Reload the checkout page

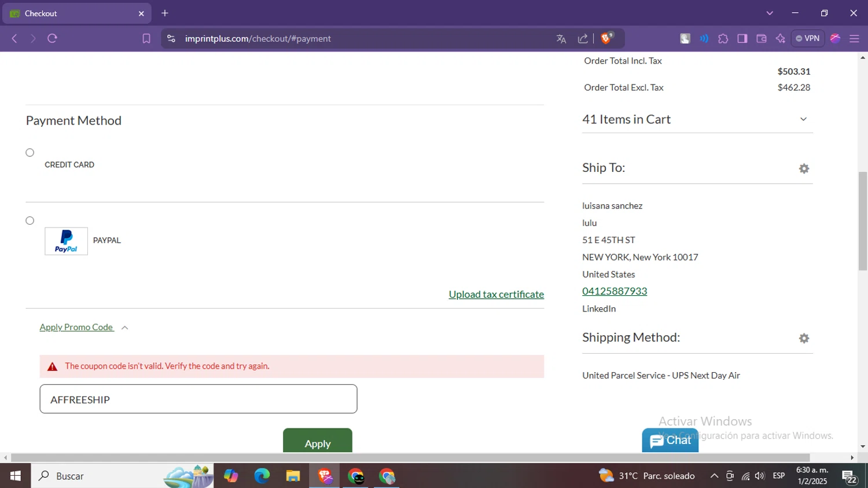[52, 39]
